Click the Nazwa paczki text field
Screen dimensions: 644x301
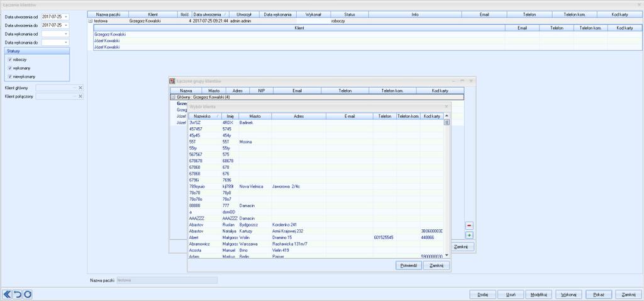click(x=167, y=280)
